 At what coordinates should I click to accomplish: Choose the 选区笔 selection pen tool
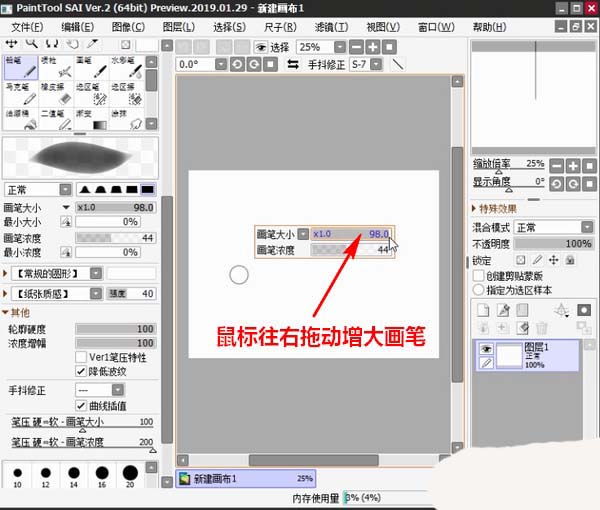(91, 94)
